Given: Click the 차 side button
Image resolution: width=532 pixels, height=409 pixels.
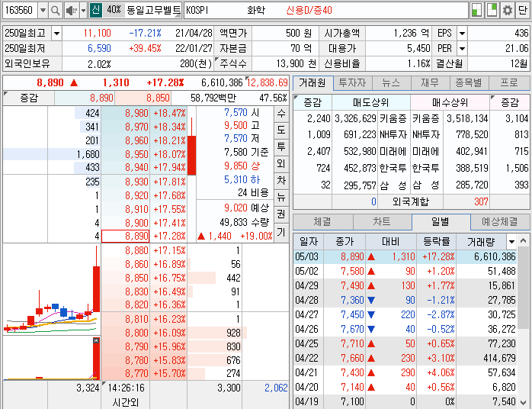Looking at the screenshot, I should (x=281, y=181).
